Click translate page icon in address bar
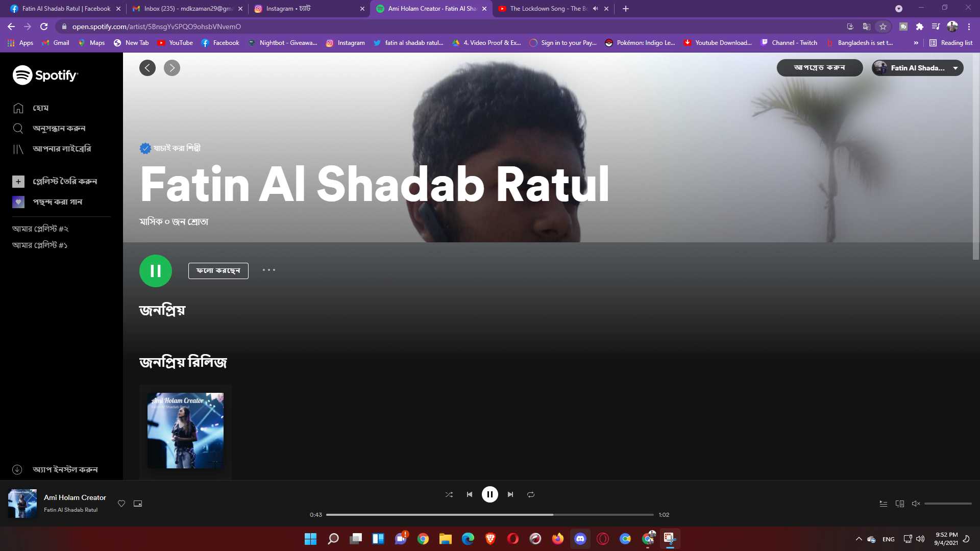The width and height of the screenshot is (980, 551). 867,27
